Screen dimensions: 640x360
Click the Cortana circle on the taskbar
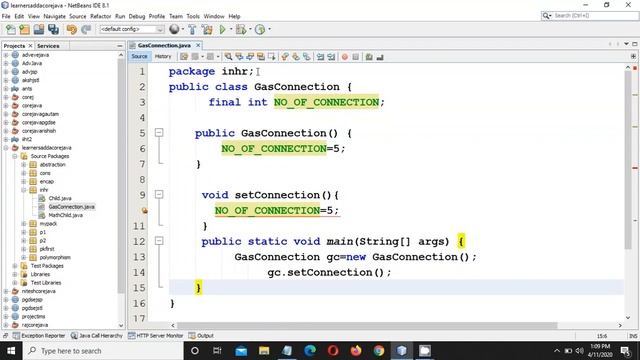195,351
